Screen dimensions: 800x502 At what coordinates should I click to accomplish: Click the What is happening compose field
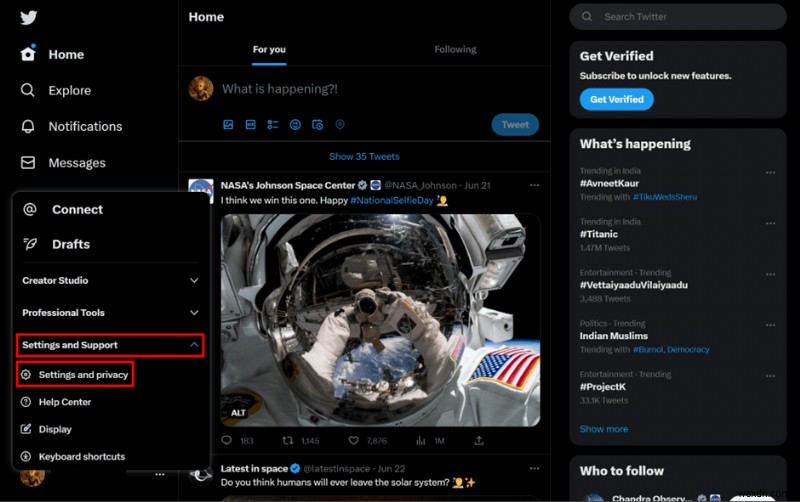(280, 89)
